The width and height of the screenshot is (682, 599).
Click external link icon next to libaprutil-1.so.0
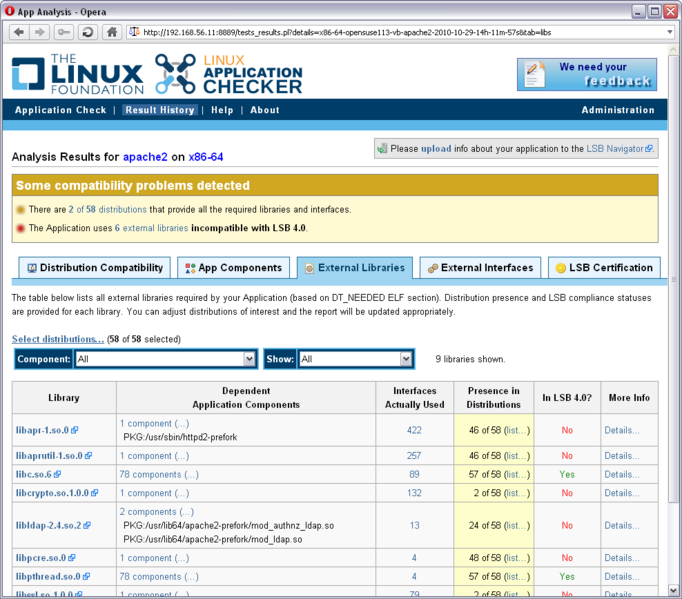coord(88,456)
